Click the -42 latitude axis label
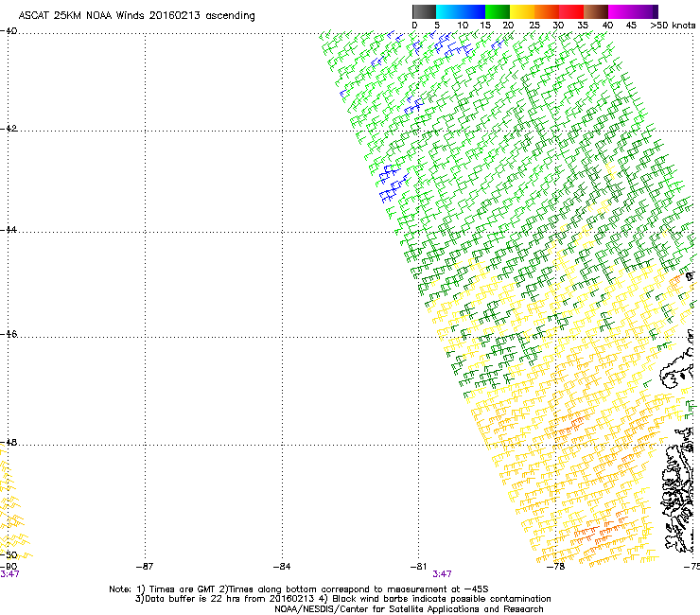Image resolution: width=700 pixels, height=615 pixels. pyautogui.click(x=9, y=128)
